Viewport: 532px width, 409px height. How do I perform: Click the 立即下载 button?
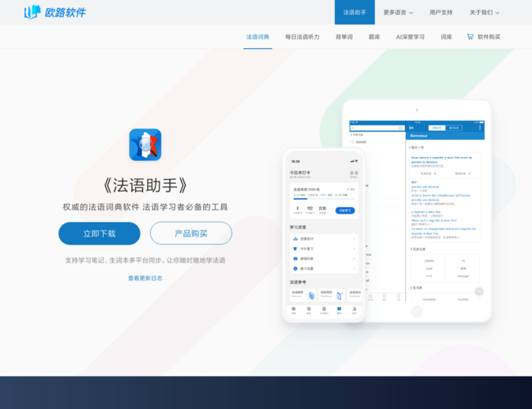(x=99, y=233)
